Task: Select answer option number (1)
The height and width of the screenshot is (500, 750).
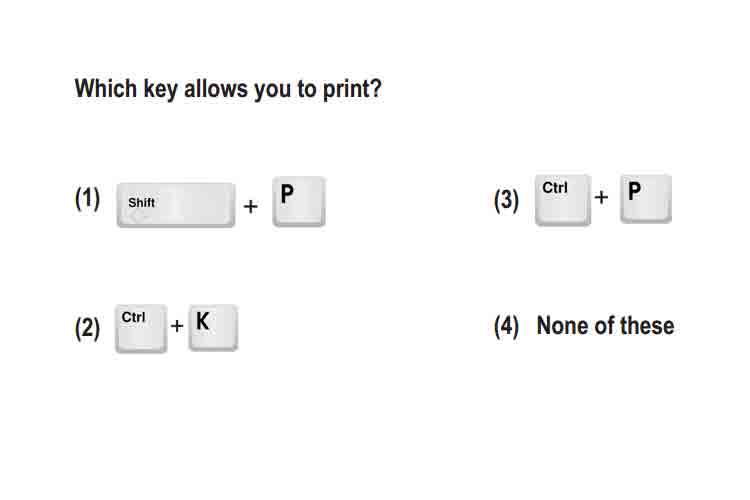Action: coord(88,199)
